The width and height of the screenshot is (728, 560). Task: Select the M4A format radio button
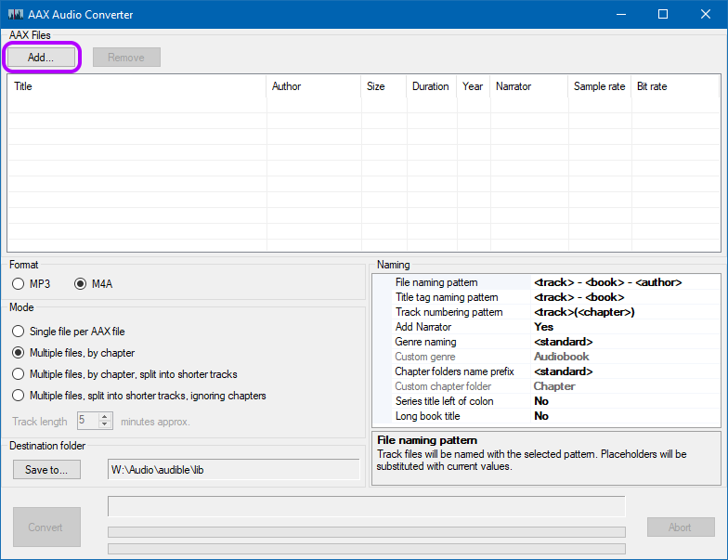point(80,283)
